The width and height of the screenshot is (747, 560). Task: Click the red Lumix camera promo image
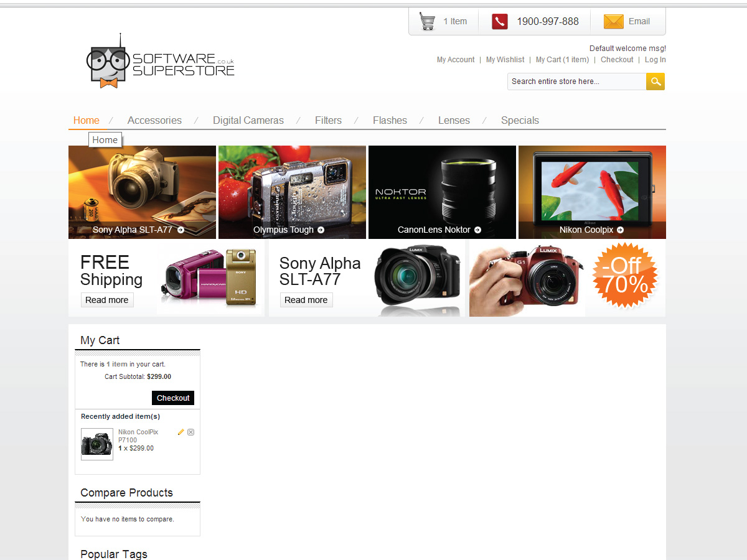point(527,279)
